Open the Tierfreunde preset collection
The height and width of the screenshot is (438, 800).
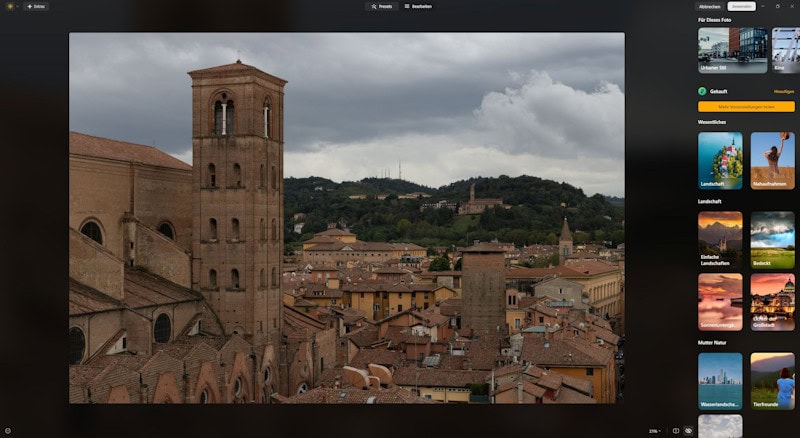coord(772,380)
